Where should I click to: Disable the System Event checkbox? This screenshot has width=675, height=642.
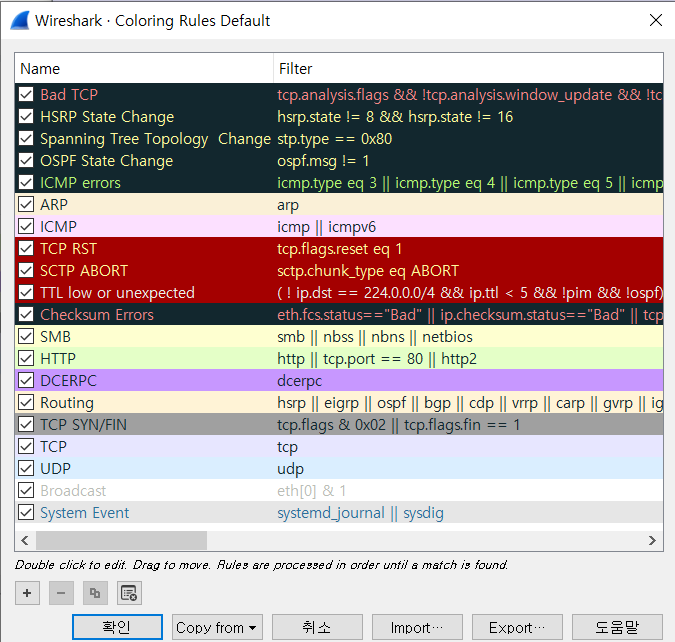[26, 512]
